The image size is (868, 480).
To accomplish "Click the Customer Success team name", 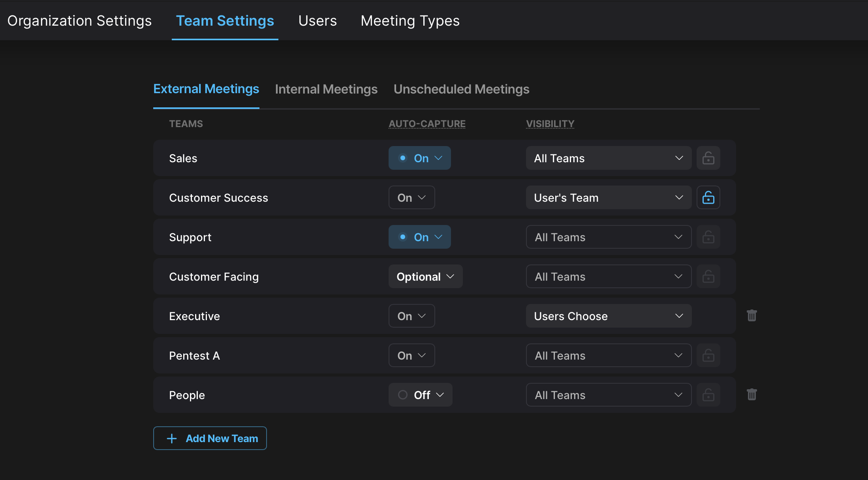I will click(x=218, y=198).
